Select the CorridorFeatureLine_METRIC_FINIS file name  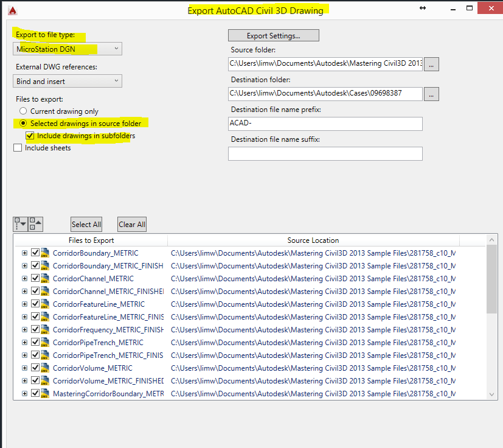click(x=108, y=317)
